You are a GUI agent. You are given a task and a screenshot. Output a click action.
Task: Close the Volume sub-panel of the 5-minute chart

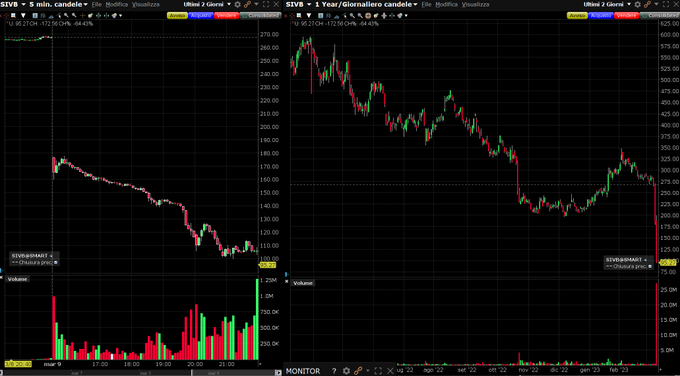(2, 277)
